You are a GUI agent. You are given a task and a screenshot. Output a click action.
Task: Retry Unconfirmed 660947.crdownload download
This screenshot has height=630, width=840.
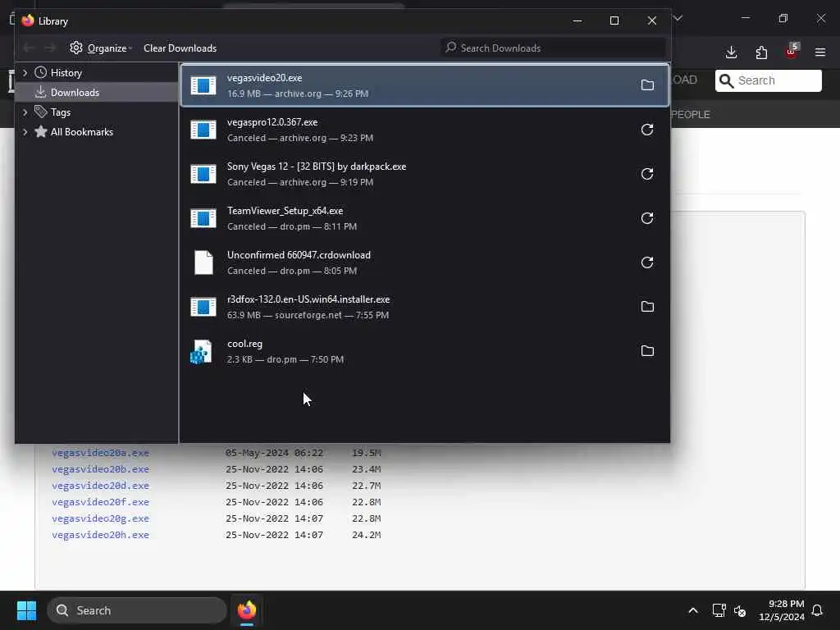(x=647, y=262)
